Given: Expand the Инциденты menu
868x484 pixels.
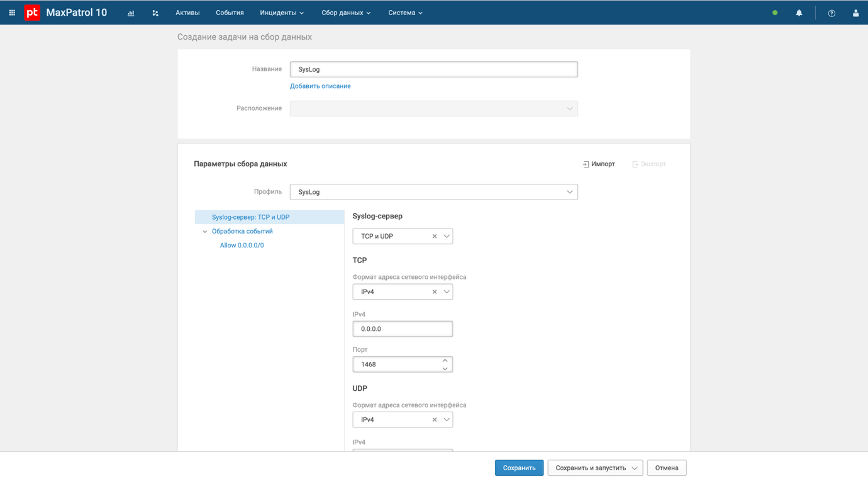Looking at the screenshot, I should coord(282,13).
